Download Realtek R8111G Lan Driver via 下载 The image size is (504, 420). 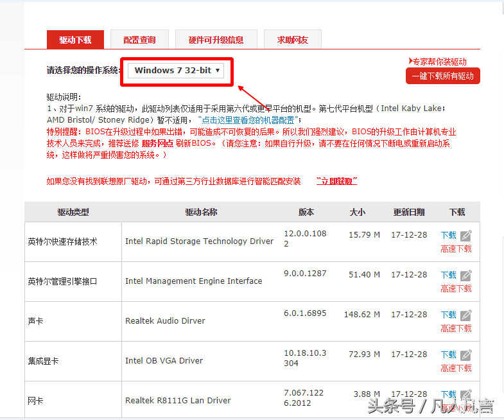click(448, 394)
